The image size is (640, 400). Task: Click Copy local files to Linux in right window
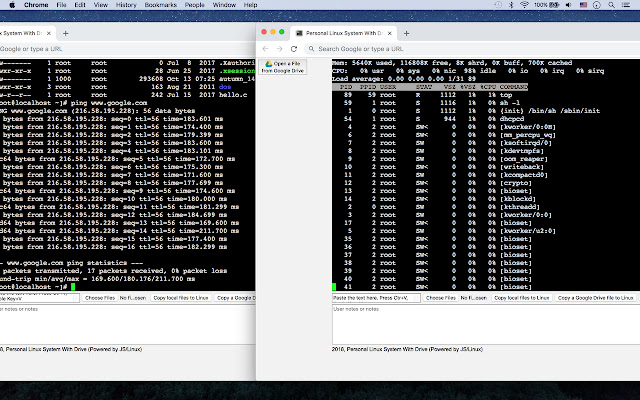(x=522, y=298)
